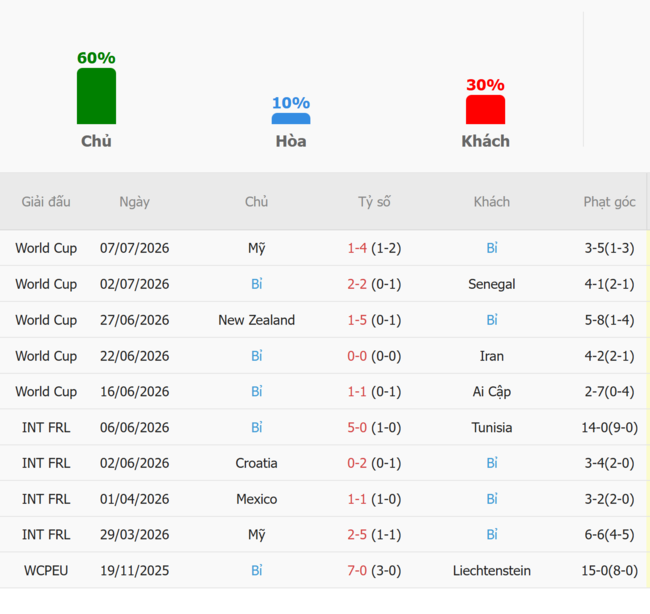Click the 14-0(9-0) corner kick stat
The width and height of the screenshot is (650, 614).
pyautogui.click(x=609, y=427)
